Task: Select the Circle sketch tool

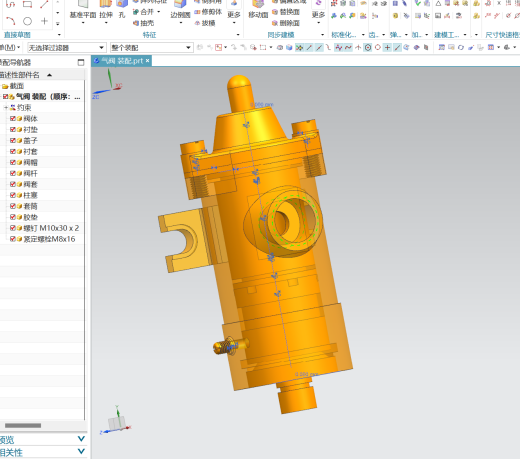Action: [x=27, y=21]
